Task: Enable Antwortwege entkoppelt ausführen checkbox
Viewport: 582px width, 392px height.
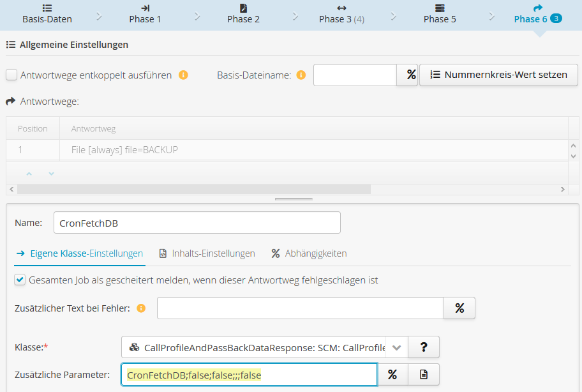Action: 11,75
